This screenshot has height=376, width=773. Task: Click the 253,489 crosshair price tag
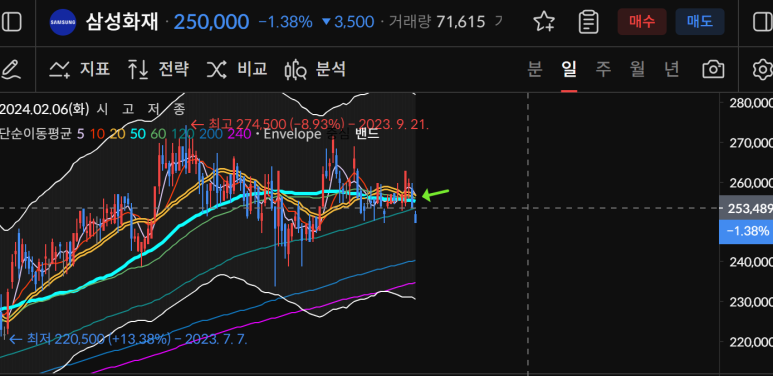click(746, 208)
